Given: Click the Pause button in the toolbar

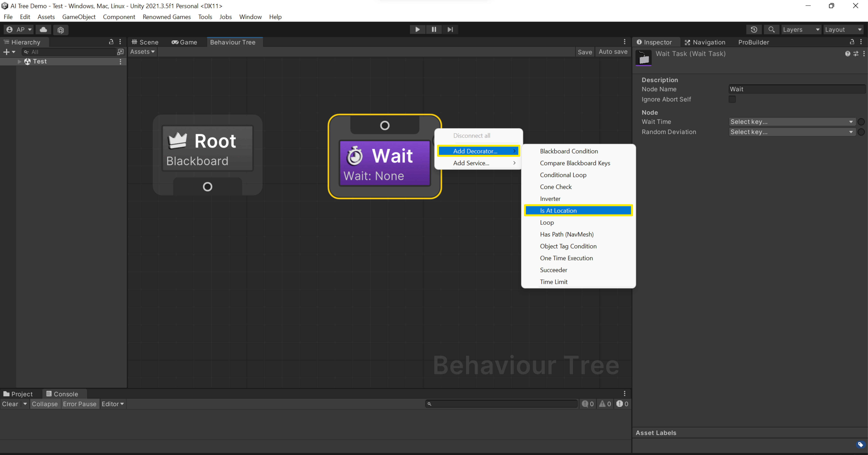Looking at the screenshot, I should click(x=434, y=29).
